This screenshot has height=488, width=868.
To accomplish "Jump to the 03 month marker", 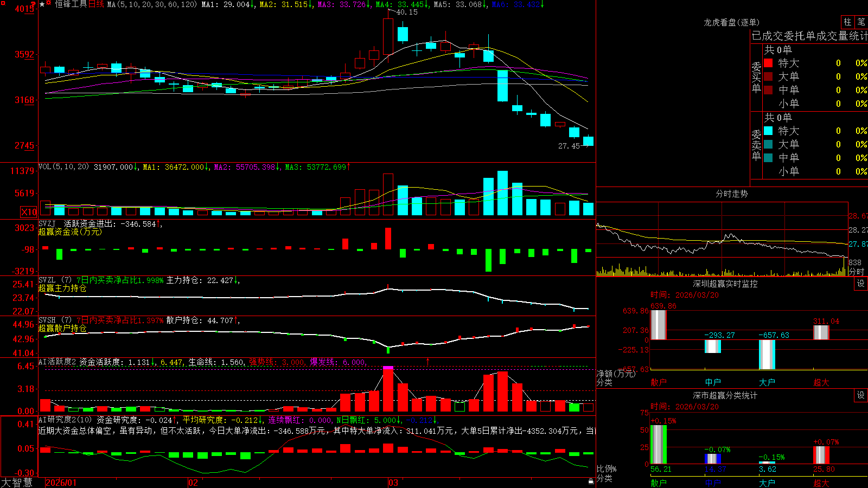I will pos(393,483).
